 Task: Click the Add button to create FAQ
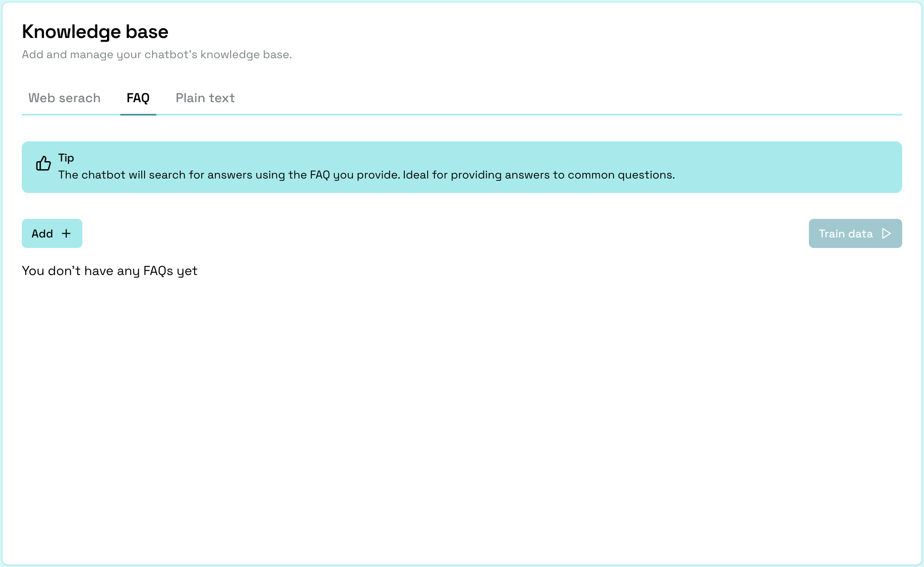click(52, 233)
